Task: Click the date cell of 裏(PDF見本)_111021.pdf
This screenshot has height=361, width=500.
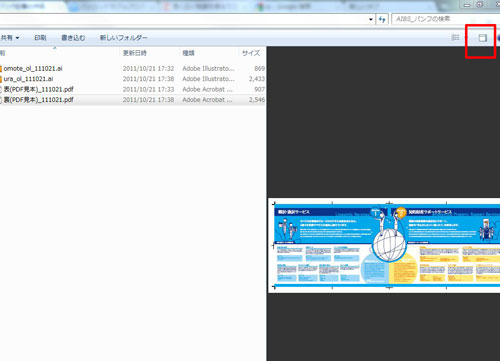Action: 148,100
